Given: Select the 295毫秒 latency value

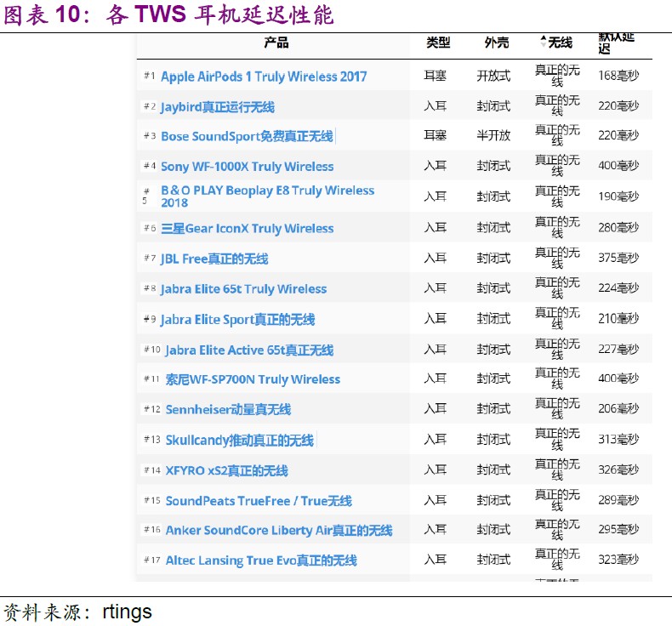Looking at the screenshot, I should (618, 529).
